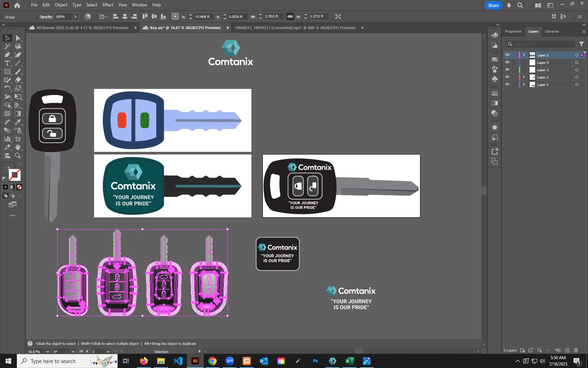This screenshot has height=368, width=588.
Task: Select the Paintbrush tool
Action: click(x=18, y=71)
